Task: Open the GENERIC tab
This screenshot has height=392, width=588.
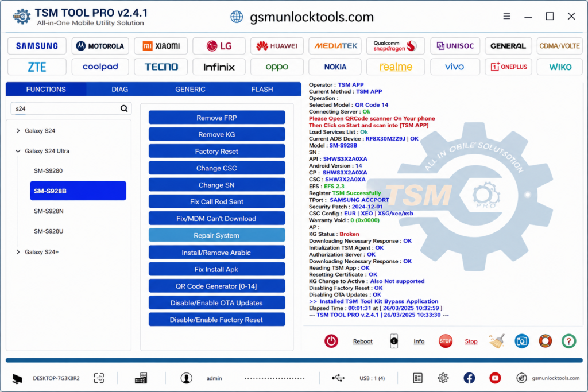Action: [190, 89]
